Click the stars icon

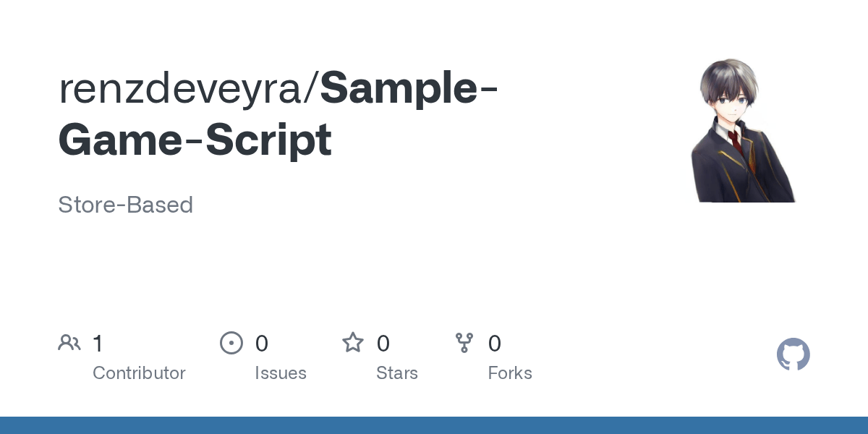(353, 343)
